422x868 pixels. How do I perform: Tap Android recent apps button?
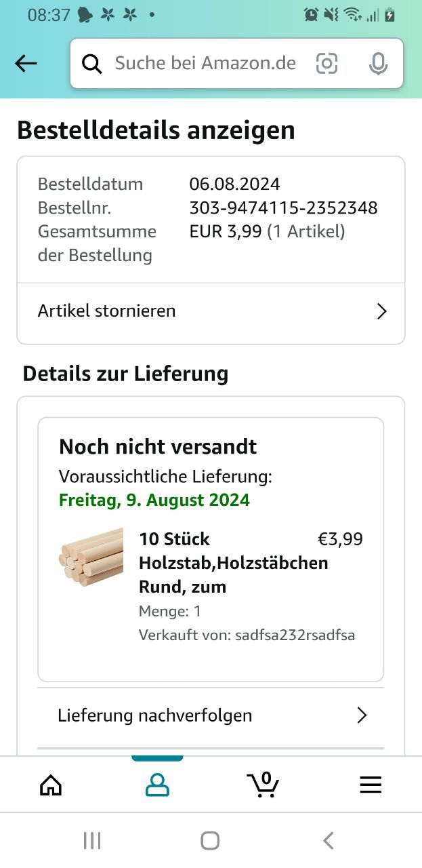coord(92,841)
